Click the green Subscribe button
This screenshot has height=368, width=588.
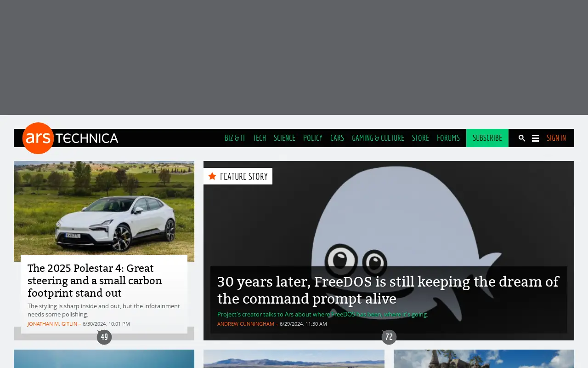click(x=487, y=138)
